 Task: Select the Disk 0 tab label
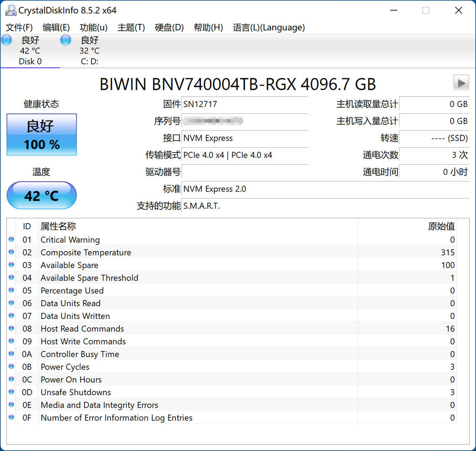[30, 61]
